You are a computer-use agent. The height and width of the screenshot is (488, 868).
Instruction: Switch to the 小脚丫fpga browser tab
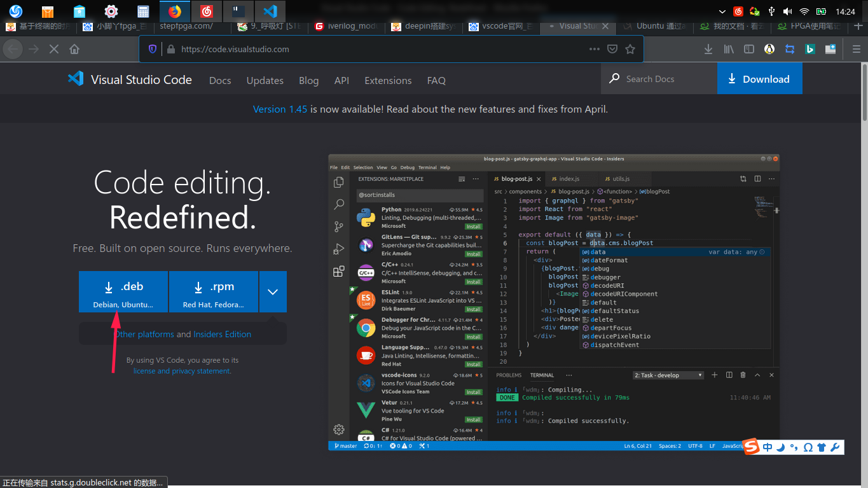pyautogui.click(x=114, y=26)
